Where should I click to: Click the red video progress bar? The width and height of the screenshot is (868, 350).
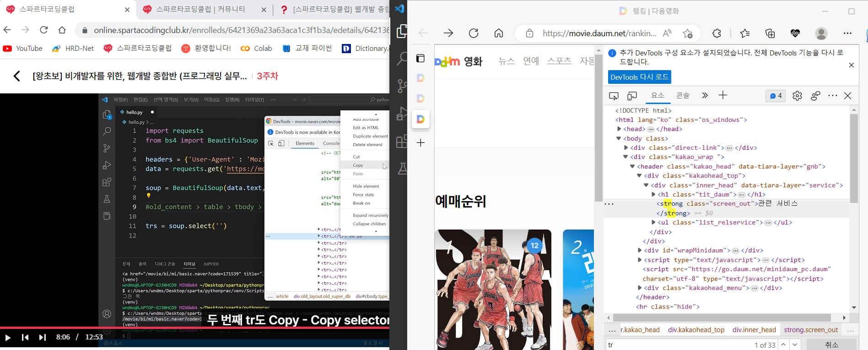point(194,328)
